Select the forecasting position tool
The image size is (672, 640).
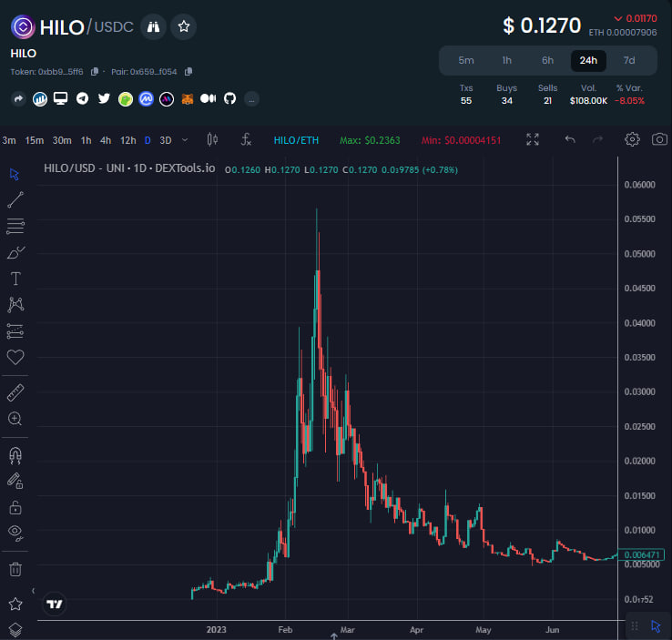[x=15, y=331]
